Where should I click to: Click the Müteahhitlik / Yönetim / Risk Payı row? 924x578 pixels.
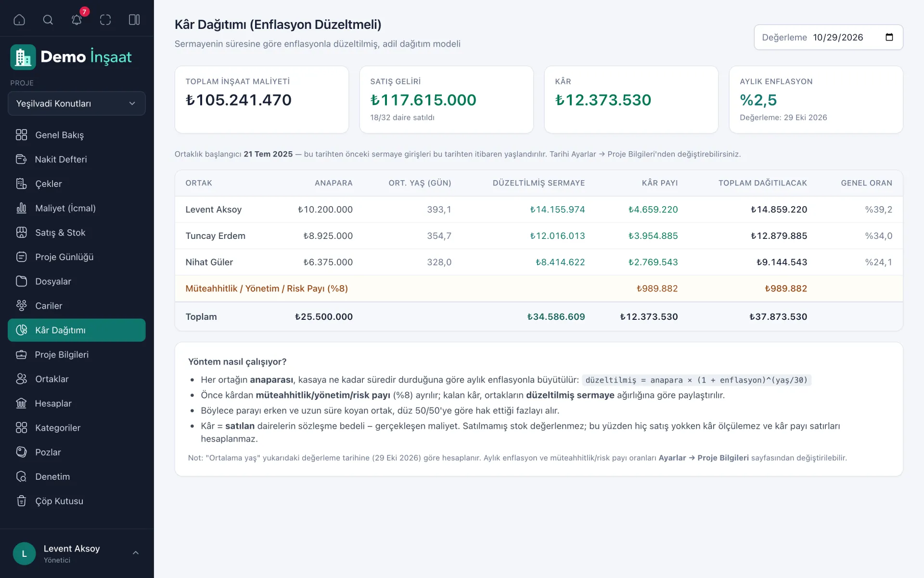539,289
